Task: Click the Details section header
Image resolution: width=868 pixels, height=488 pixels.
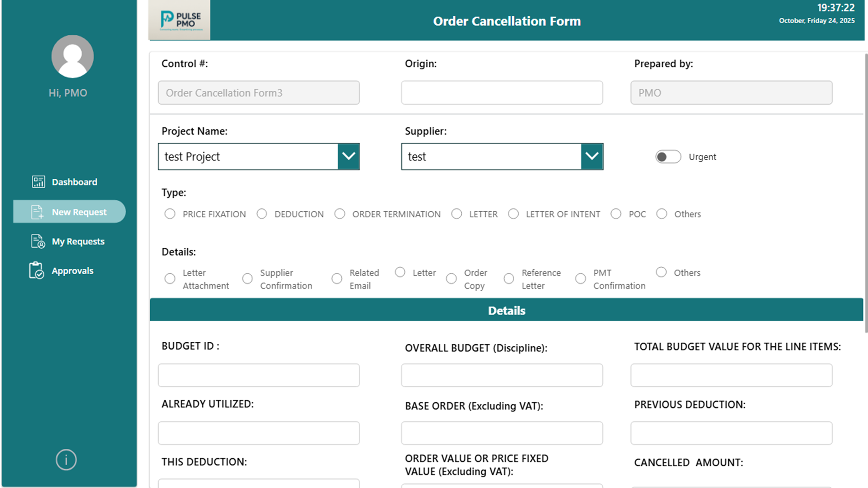Action: coord(506,310)
